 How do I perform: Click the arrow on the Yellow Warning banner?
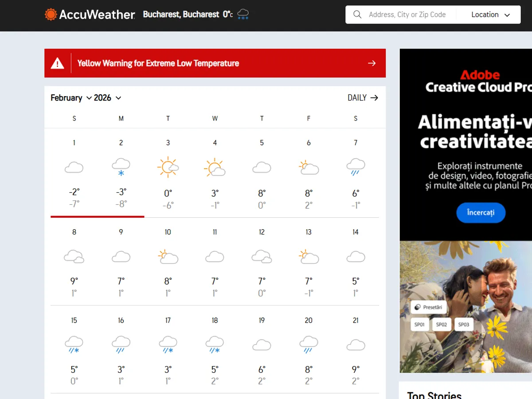pyautogui.click(x=372, y=63)
